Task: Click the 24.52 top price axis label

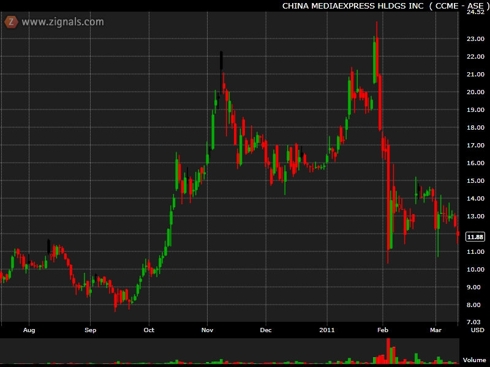Action: (x=475, y=13)
